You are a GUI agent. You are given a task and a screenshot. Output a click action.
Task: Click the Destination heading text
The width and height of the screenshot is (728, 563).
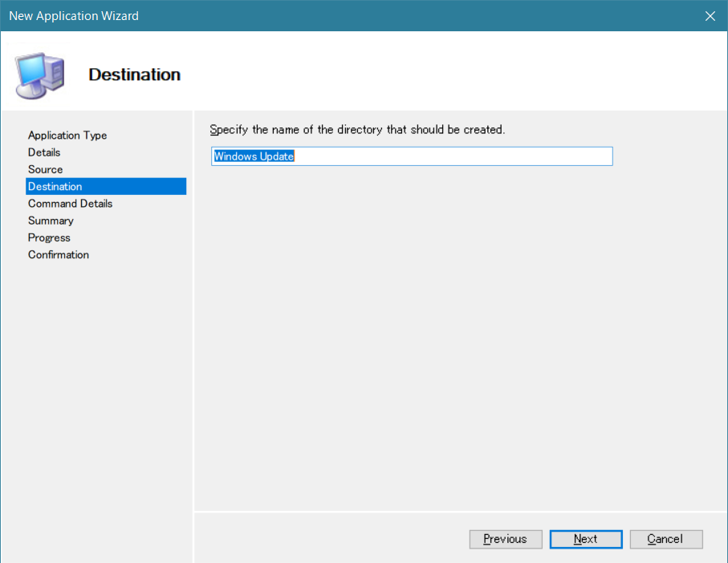135,75
